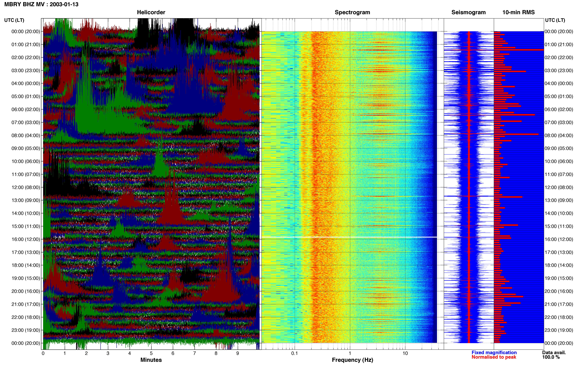Screen dimensions: 588x368
Task: Click "22:00 (18:00)" on the helicorder time axis
Action: [x=26, y=317]
